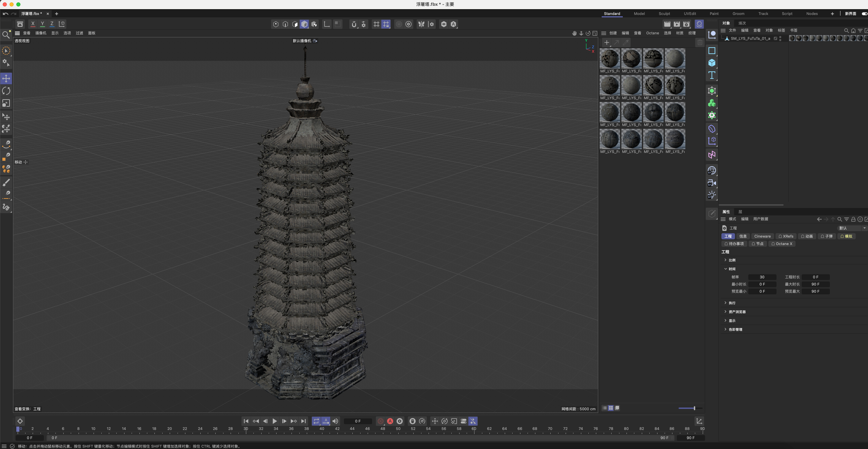The width and height of the screenshot is (868, 449).
Task: Delete material with trash icon
Action: 700,42
